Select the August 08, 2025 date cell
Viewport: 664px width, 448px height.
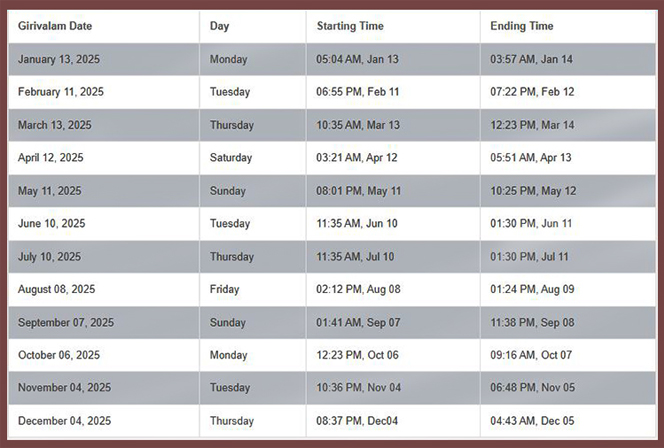(x=56, y=289)
